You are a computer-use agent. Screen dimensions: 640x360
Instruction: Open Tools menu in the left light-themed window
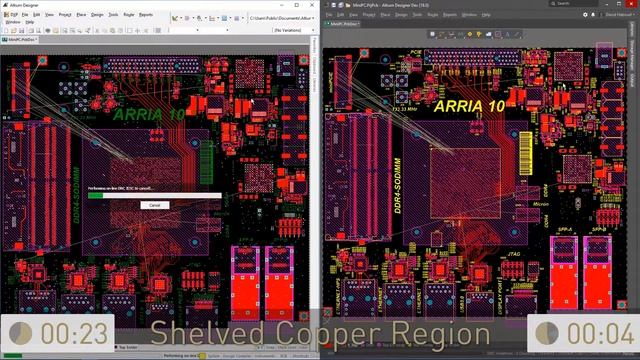[x=113, y=15]
